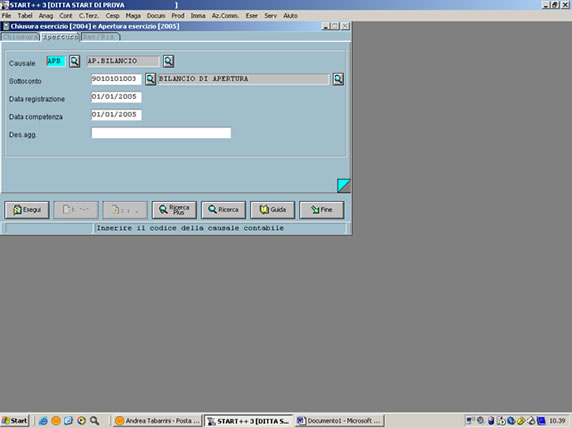
Task: Click the Windows Start button
Action: pyautogui.click(x=15, y=421)
